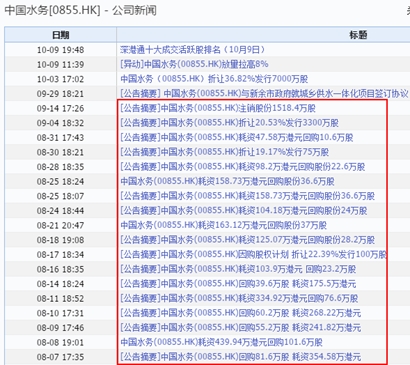Select the date cell 08-17 18:34
The height and width of the screenshot is (365, 410).
coord(60,255)
